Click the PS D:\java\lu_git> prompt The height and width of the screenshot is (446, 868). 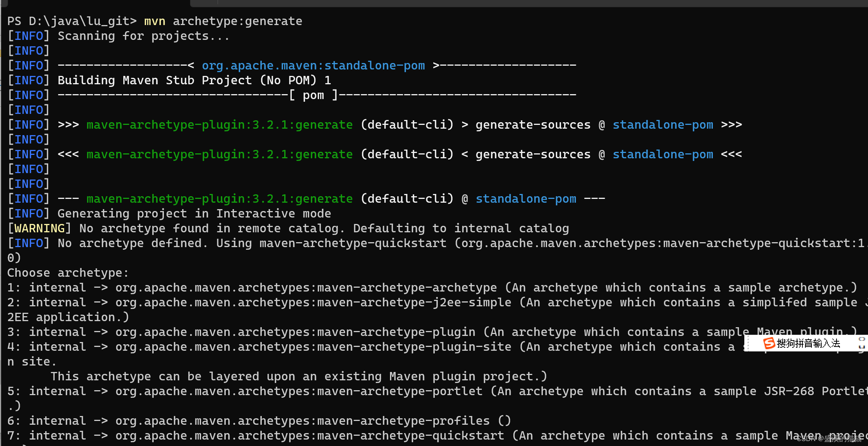click(x=71, y=21)
